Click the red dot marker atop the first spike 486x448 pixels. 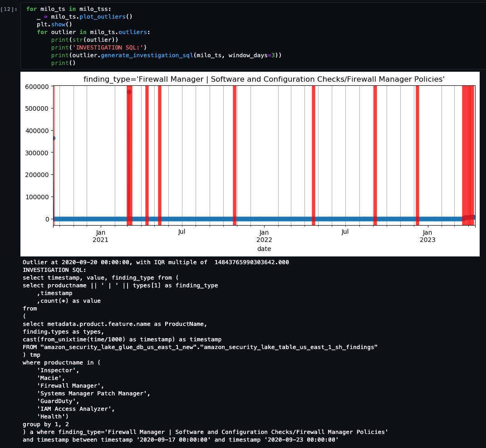point(129,91)
